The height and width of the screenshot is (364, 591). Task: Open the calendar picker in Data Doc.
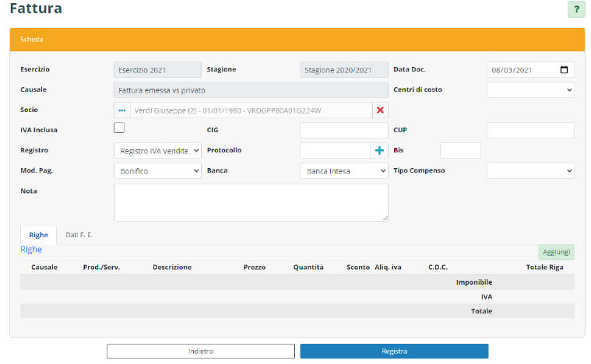coord(565,70)
